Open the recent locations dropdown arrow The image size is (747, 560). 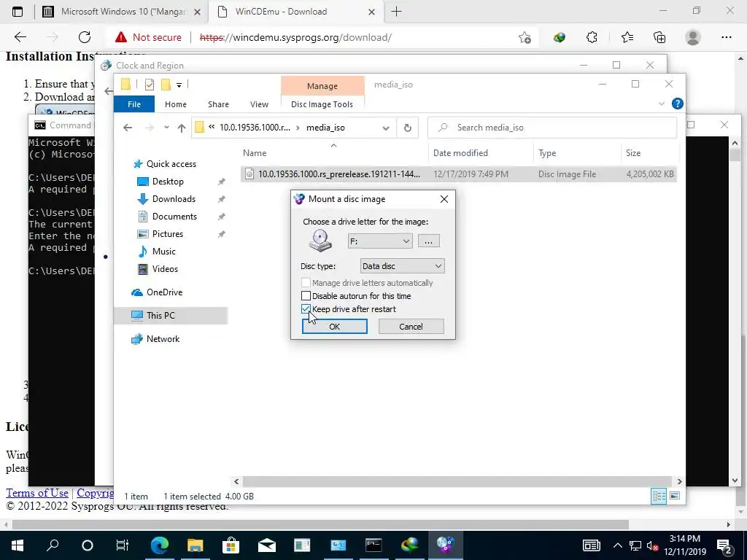[x=166, y=128]
